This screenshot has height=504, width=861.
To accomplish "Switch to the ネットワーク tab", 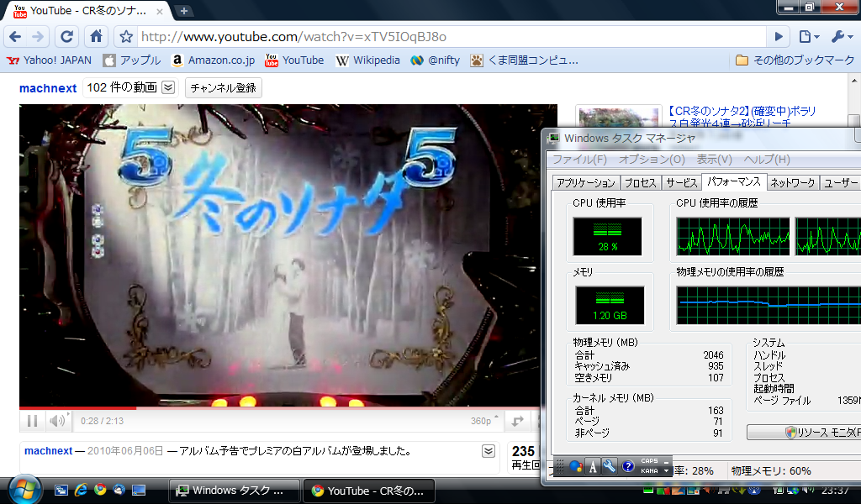I will pos(792,182).
